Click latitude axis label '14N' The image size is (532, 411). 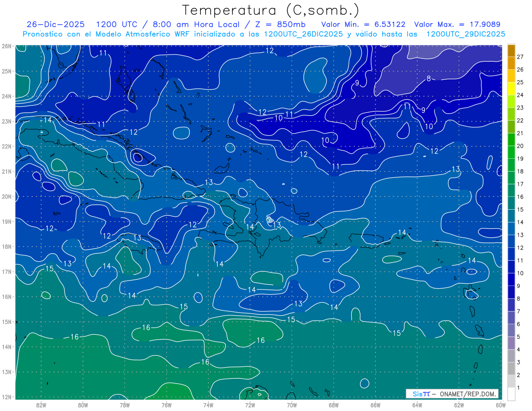[6, 347]
